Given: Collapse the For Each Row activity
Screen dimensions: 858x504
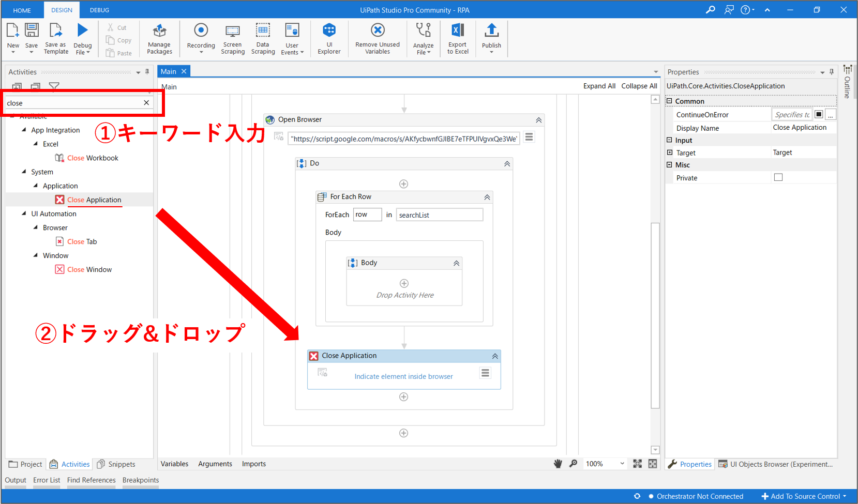Looking at the screenshot, I should (487, 197).
